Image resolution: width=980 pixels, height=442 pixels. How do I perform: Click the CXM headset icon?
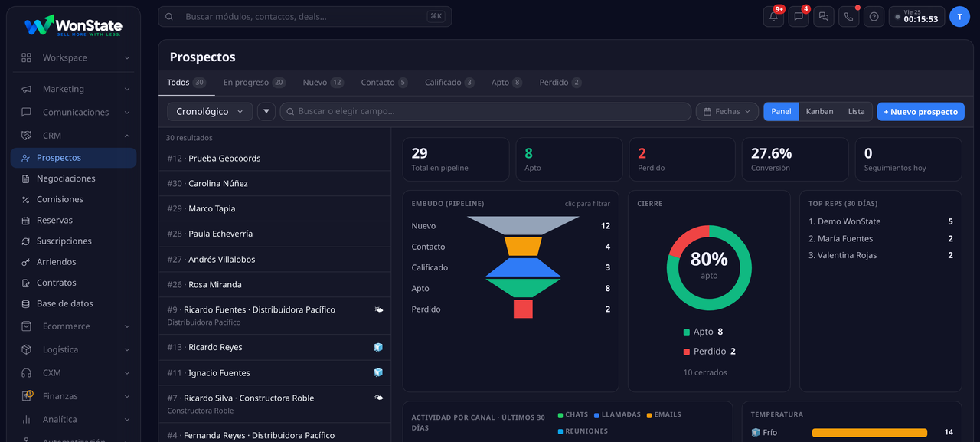26,373
